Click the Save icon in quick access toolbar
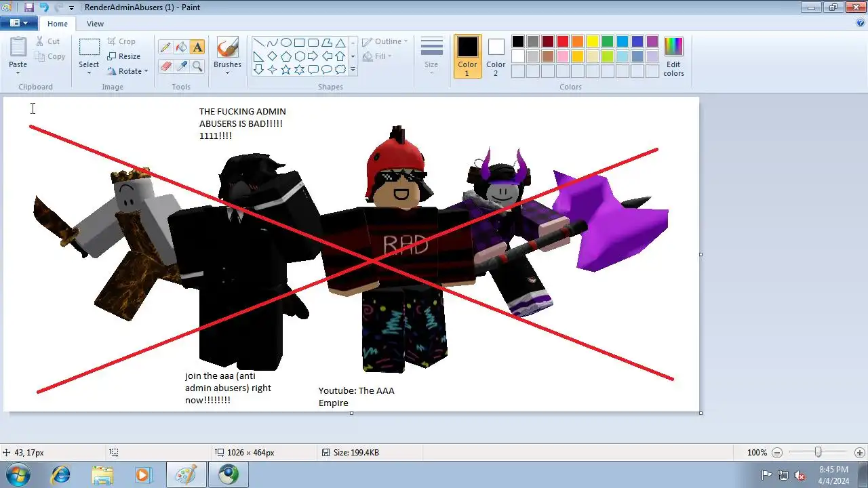This screenshot has width=868, height=488. (28, 7)
